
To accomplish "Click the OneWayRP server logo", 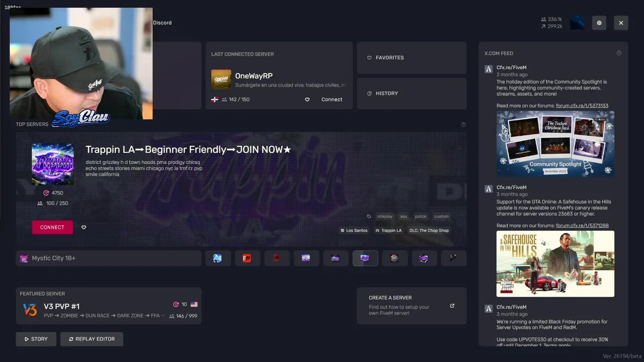I will click(221, 79).
